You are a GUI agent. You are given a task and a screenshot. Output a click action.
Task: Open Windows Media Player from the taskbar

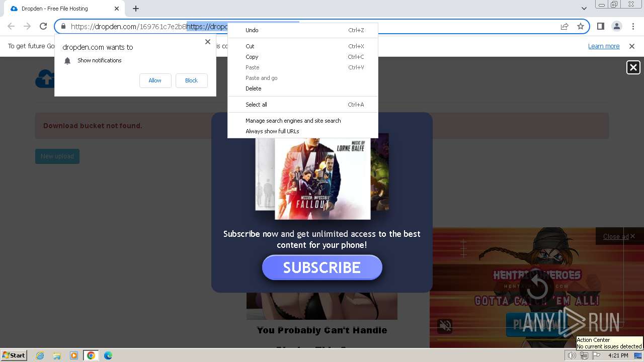point(74,355)
